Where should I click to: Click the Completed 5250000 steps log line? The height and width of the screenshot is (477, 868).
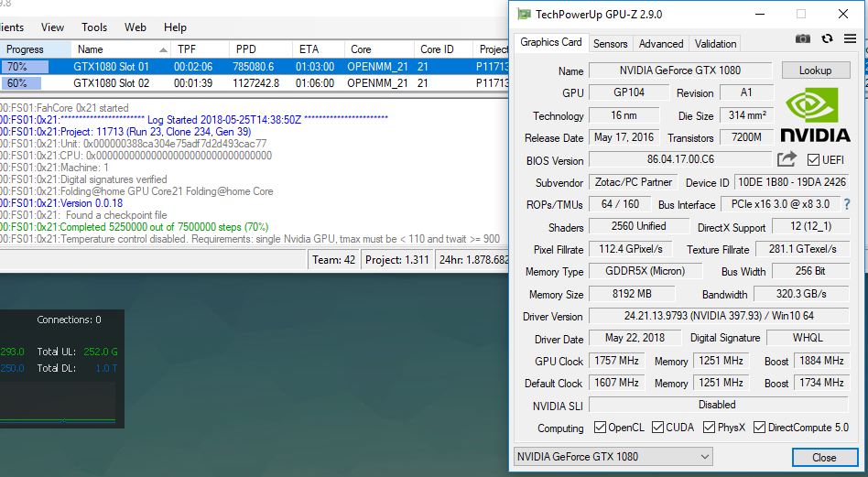pyautogui.click(x=135, y=227)
